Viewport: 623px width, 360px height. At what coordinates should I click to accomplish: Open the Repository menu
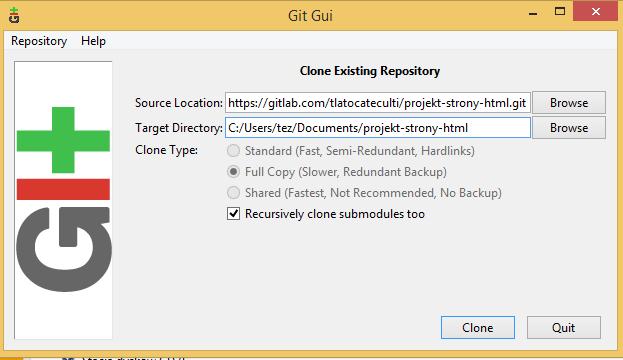coord(39,41)
